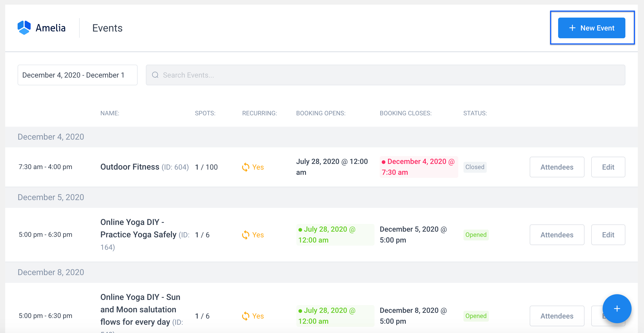The image size is (644, 333).
Task: Open the date range picker field
Action: pos(77,75)
